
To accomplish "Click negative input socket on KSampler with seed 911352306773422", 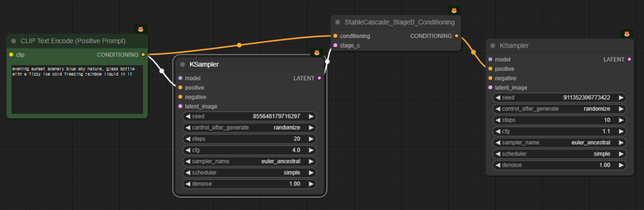I will (x=490, y=78).
